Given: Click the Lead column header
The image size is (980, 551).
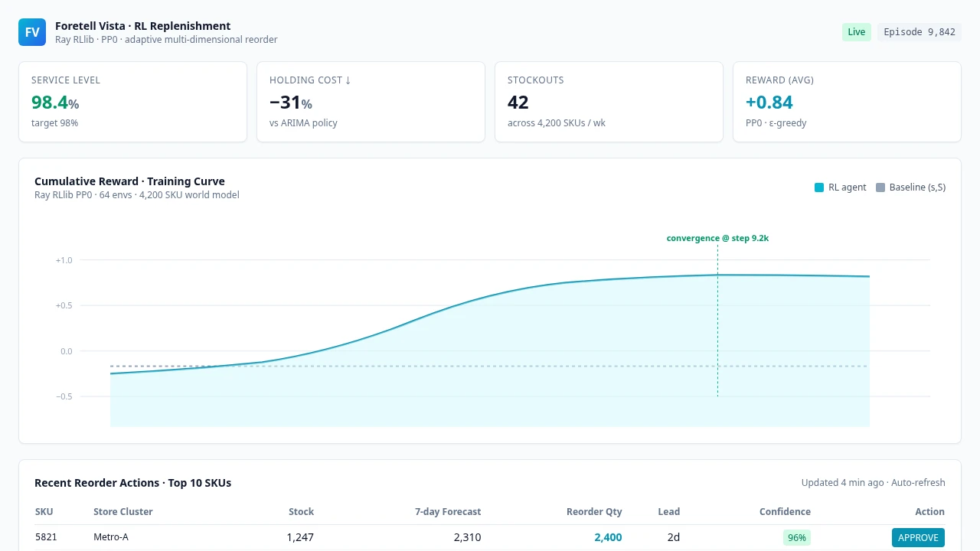Looking at the screenshot, I should [668, 511].
